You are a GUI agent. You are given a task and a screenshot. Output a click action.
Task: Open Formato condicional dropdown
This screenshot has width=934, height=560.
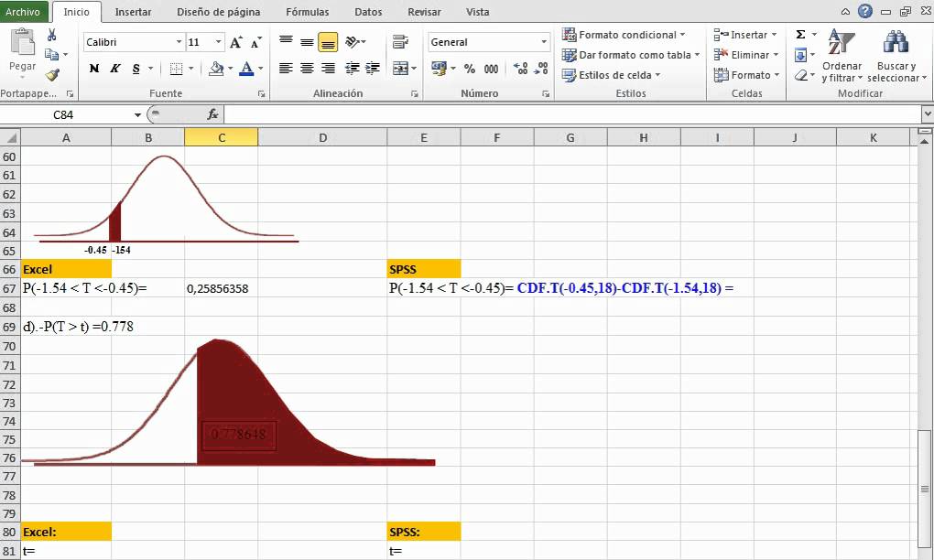coord(624,35)
